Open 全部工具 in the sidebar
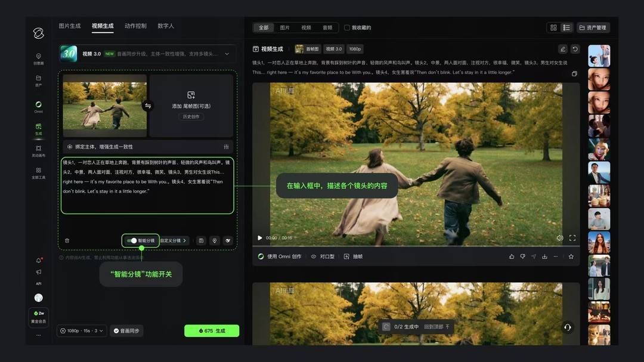Screen dimensions: 644x362 click(x=38, y=173)
